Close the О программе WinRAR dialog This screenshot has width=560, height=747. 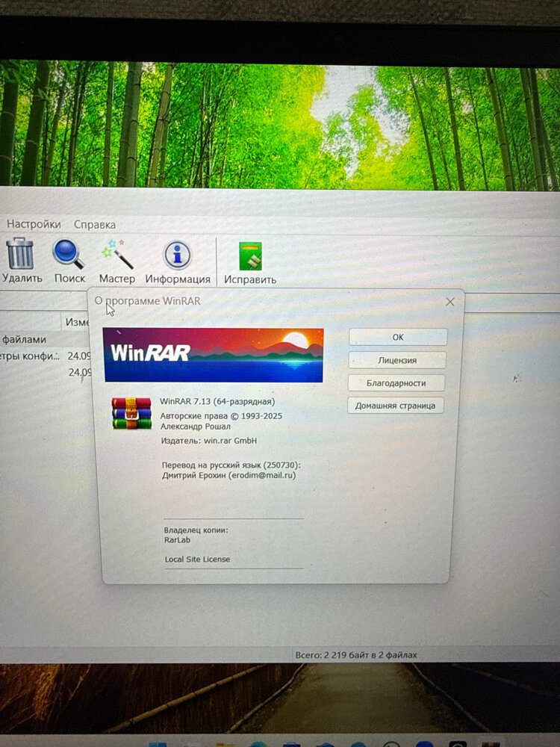click(x=450, y=302)
